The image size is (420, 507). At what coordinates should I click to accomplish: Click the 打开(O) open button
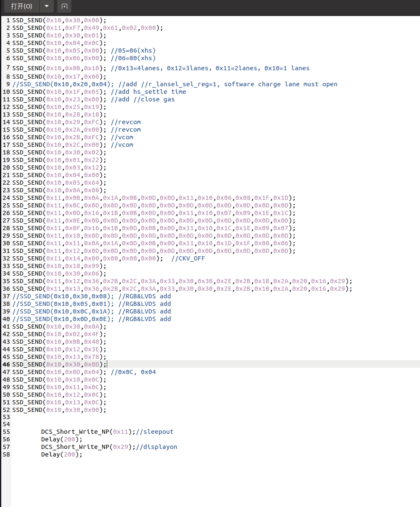21,6
